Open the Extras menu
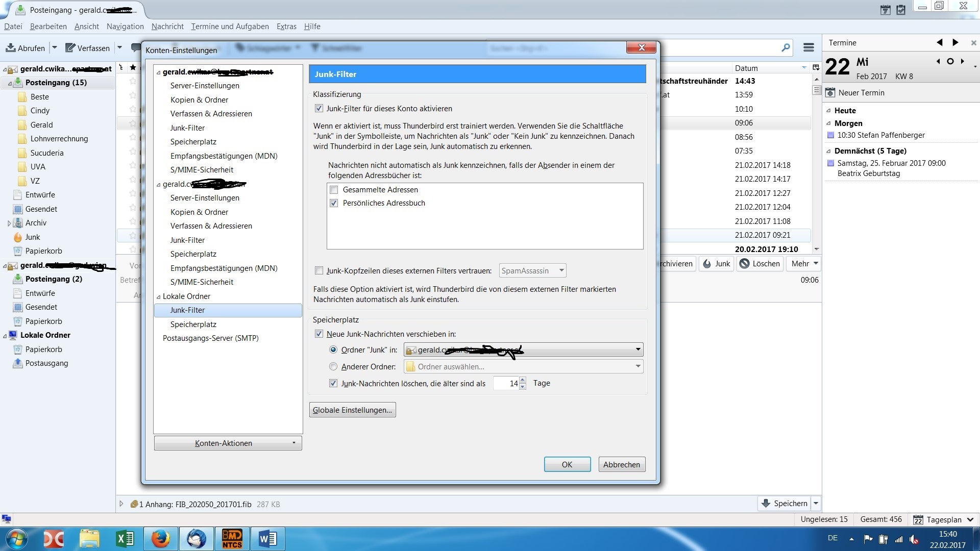Screen dimensions: 980x551 click(286, 27)
